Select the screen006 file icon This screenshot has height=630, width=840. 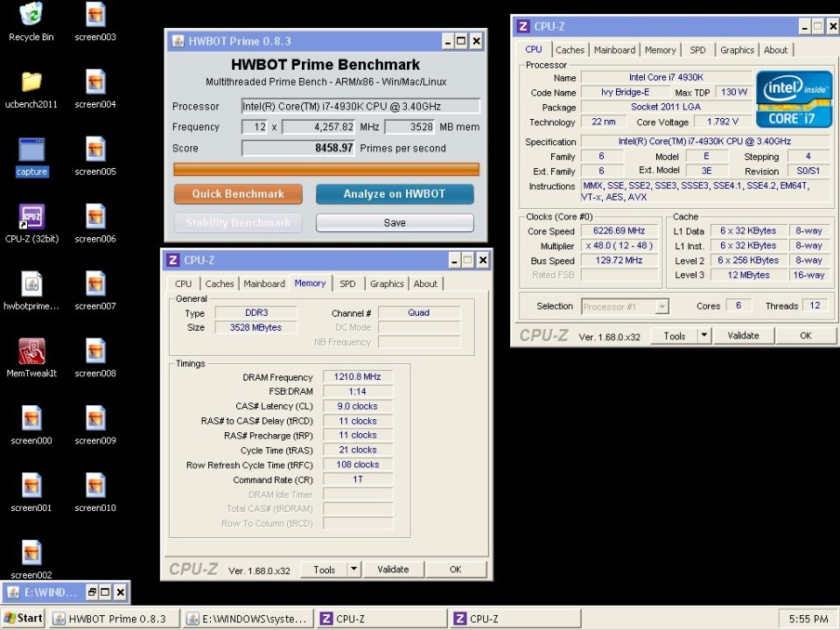pos(95,216)
